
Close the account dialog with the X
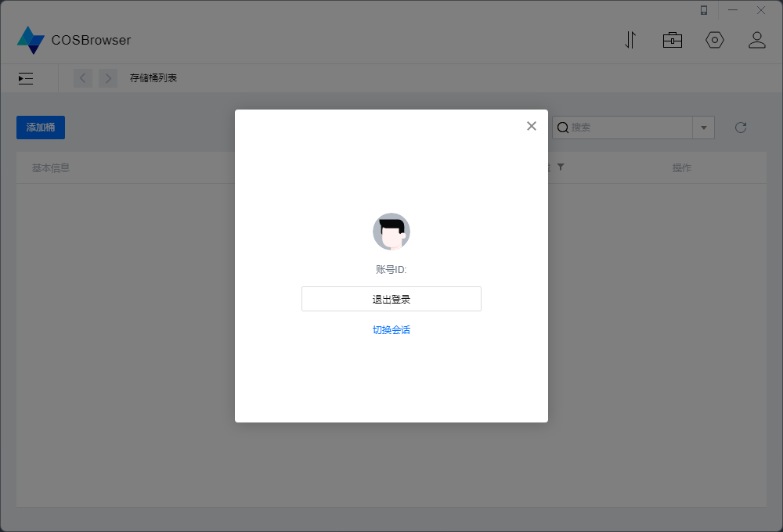(532, 125)
